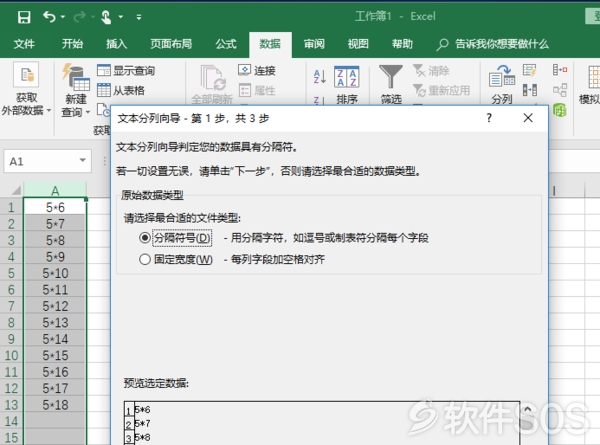
Task: Switch to the 帮助 ribbon tab
Action: [x=402, y=44]
